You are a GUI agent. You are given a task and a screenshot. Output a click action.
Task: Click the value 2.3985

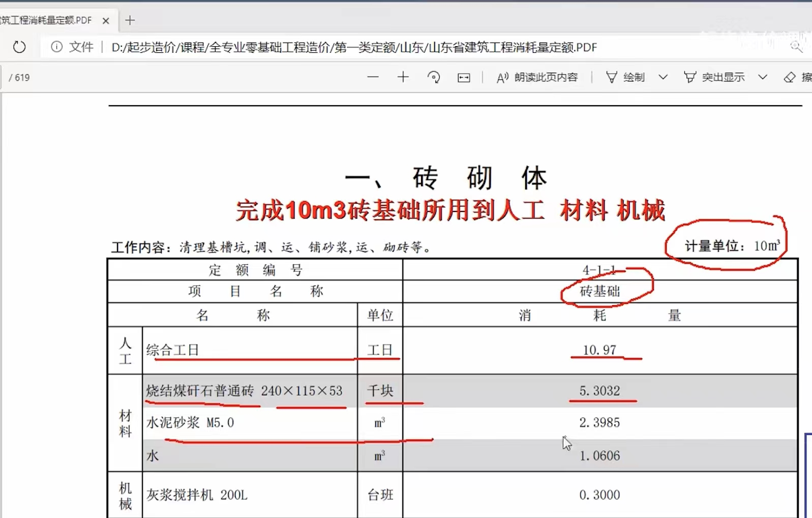point(599,422)
